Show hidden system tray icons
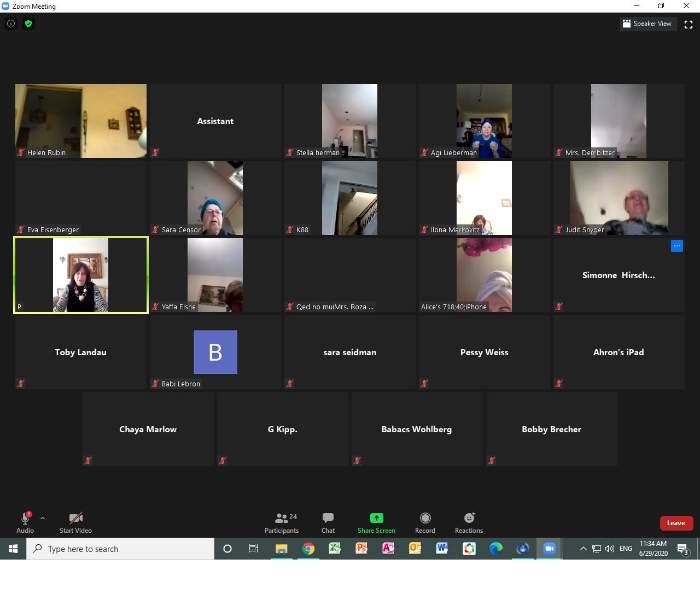 pos(583,549)
